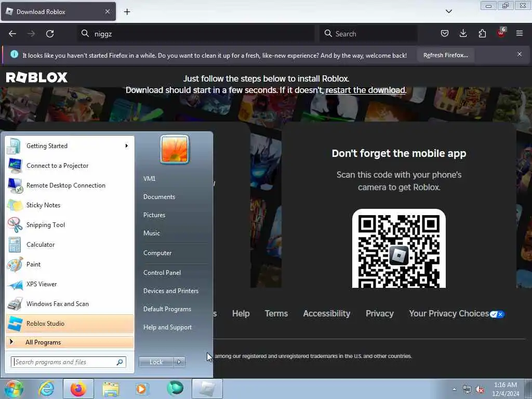Click the Roblox mobile app QR code
The width and height of the screenshot is (532, 399).
399,249
